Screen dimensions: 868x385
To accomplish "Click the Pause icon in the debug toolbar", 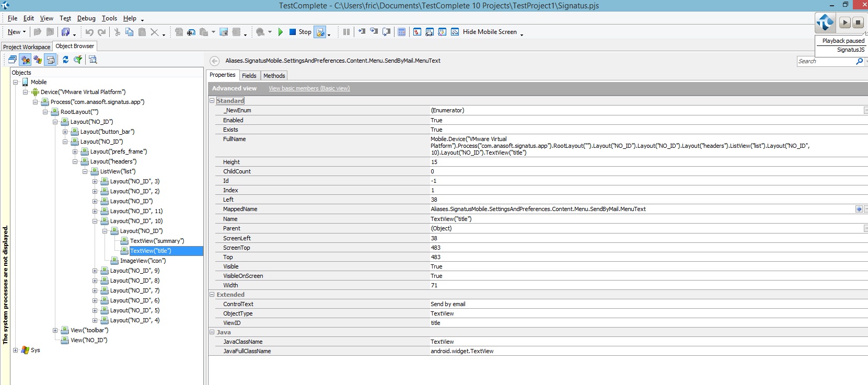I will (x=346, y=32).
